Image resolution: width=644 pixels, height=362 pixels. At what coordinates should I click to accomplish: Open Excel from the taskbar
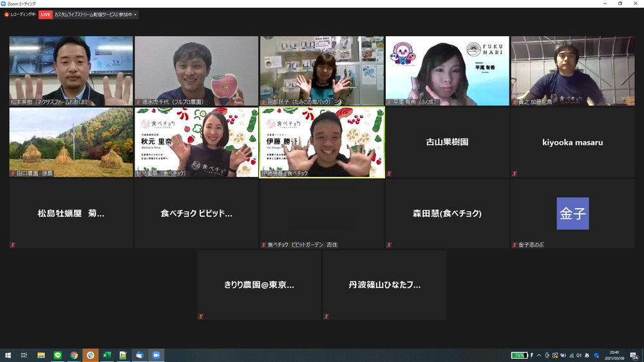107,355
